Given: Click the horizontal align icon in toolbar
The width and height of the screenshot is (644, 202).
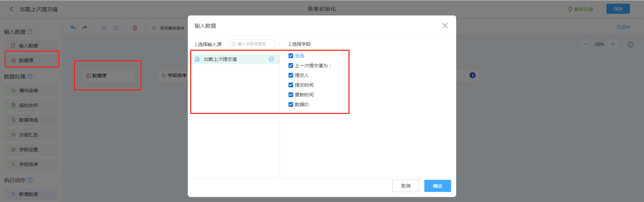Looking at the screenshot, I should (116, 28).
